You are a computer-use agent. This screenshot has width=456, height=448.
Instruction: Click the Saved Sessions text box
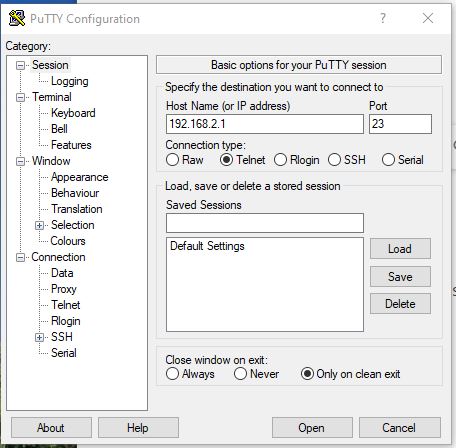(265, 223)
